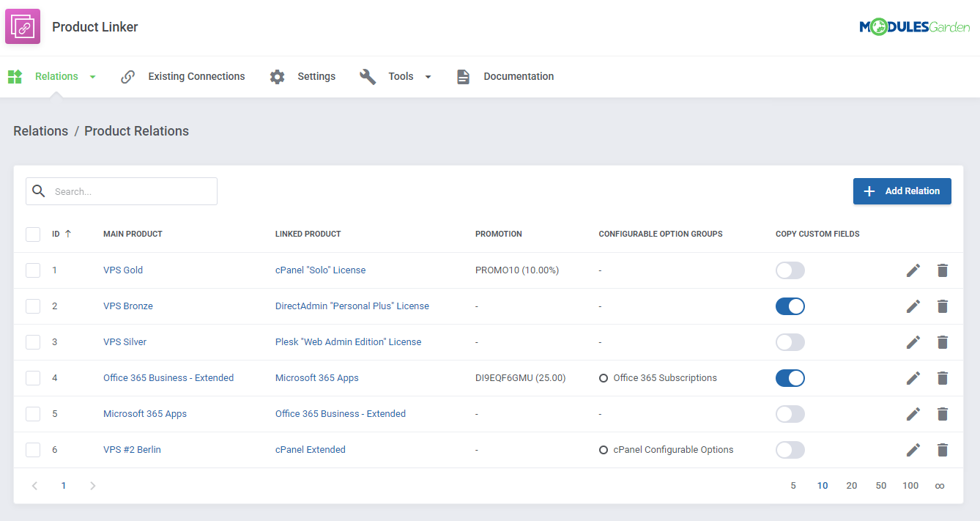Delete relation ID 5 with trash icon
The height and width of the screenshot is (521, 980).
click(943, 414)
